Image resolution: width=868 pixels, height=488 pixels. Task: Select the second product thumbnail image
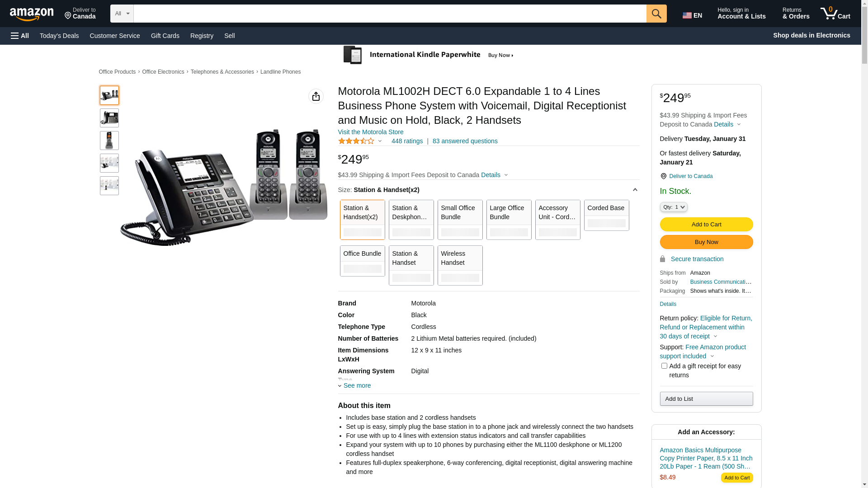[109, 118]
